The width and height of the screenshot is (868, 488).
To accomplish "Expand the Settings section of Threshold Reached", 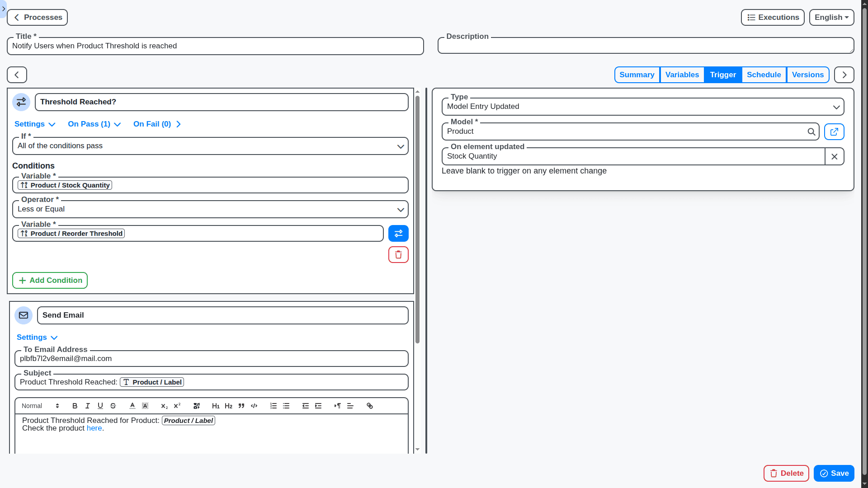I will (35, 124).
